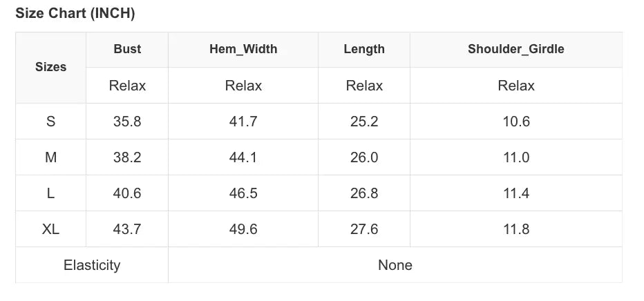Click the M size row label

50,157
